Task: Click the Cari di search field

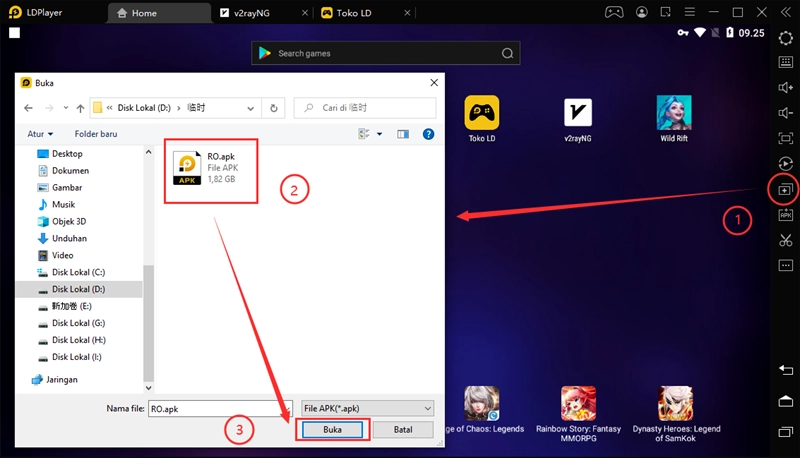Action: pyautogui.click(x=365, y=108)
